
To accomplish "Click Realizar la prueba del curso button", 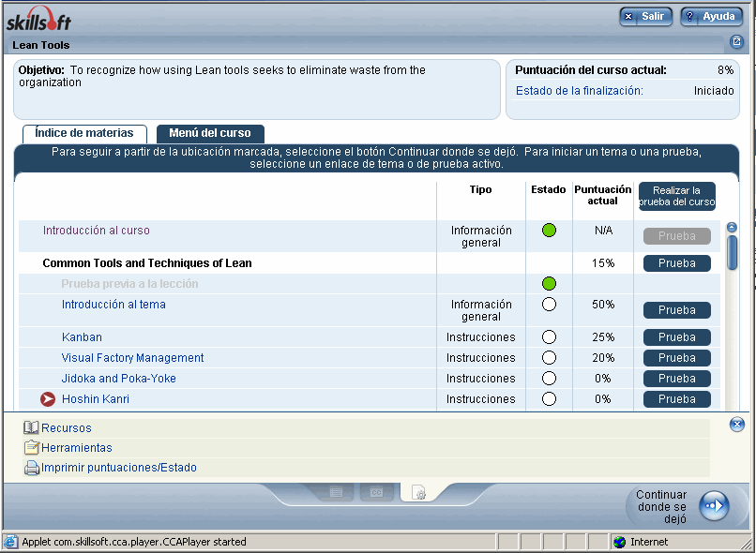I will (676, 196).
